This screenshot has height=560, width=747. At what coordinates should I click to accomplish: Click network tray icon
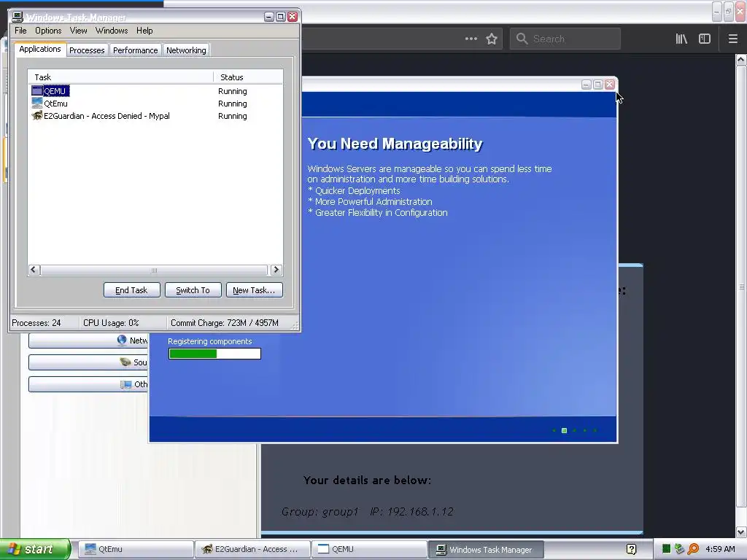(679, 549)
